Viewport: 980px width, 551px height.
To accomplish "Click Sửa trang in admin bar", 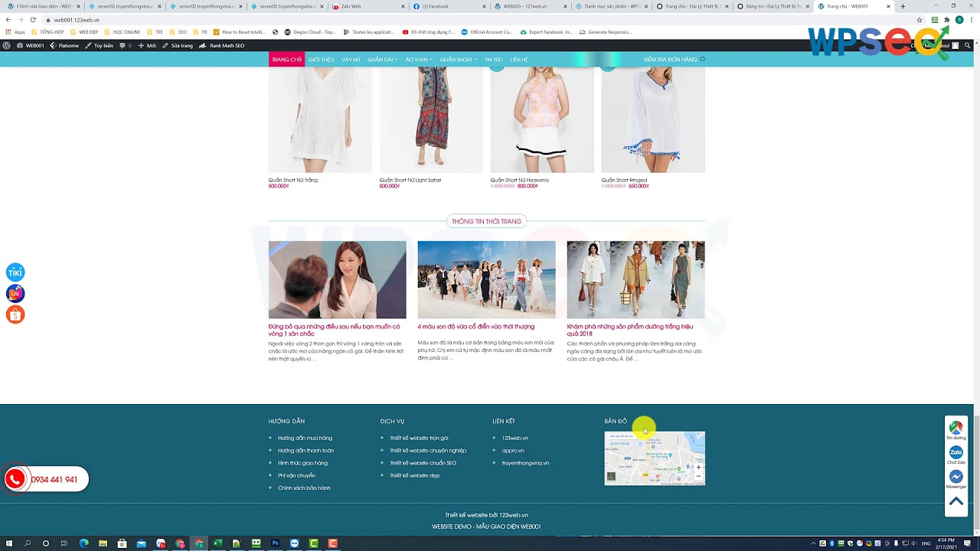I will coord(178,46).
